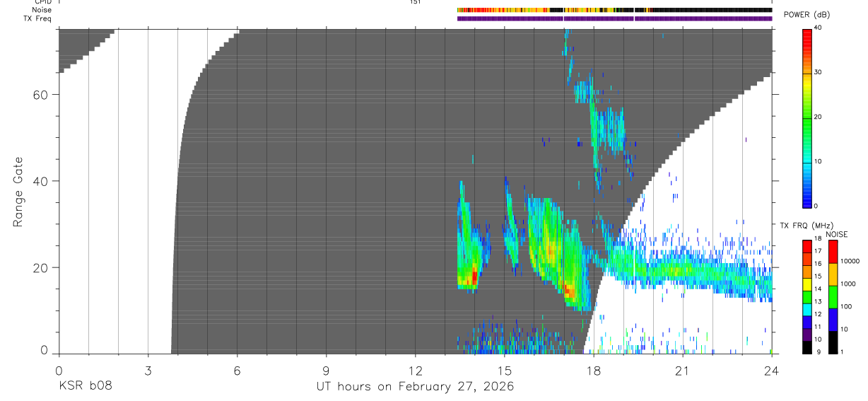Click the 'Range Gate' y-axis label
The height and width of the screenshot is (401, 868).
(x=18, y=192)
